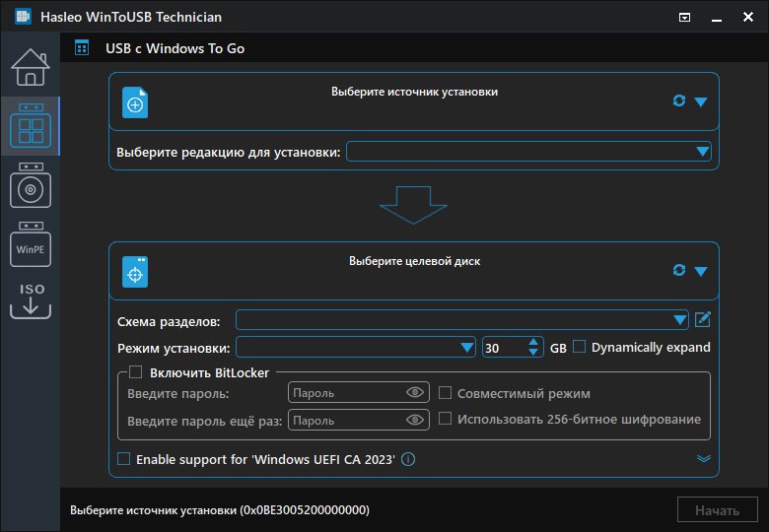Refresh the target disk list
The image size is (769, 532).
coord(678,270)
